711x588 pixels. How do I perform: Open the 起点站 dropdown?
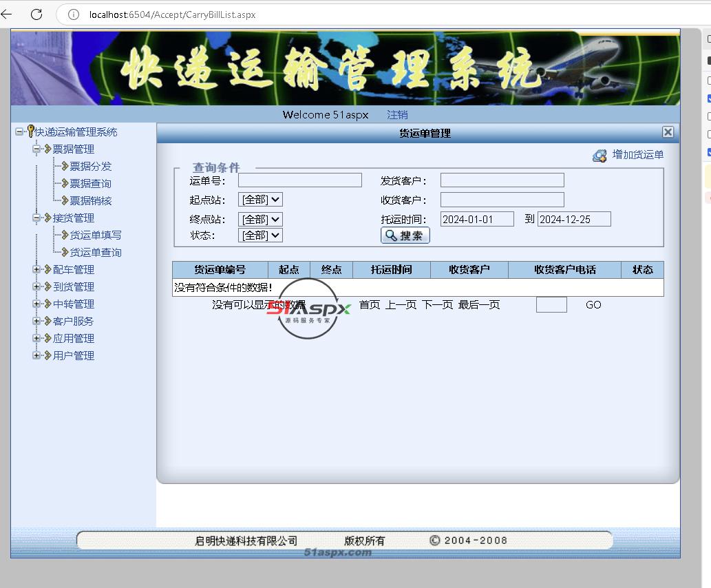(x=260, y=200)
